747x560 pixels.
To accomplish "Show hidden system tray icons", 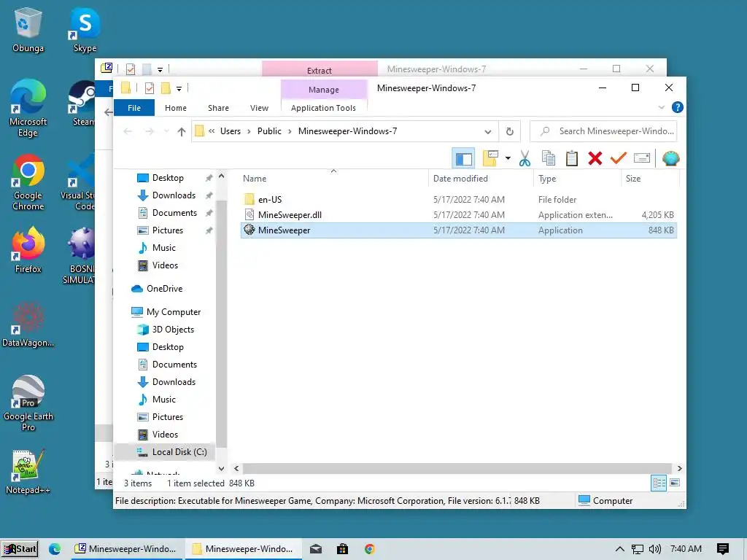I will [x=619, y=549].
